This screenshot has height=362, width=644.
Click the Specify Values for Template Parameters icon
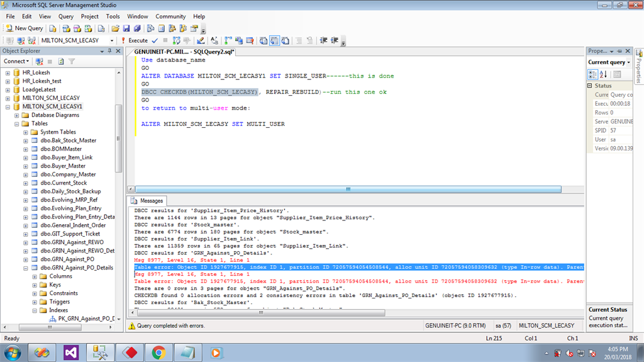point(214,40)
